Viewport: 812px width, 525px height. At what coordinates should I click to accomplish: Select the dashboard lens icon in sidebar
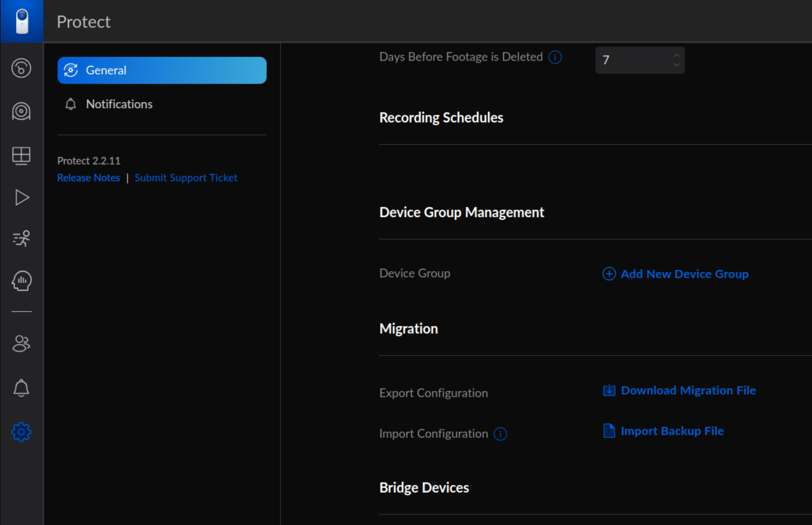coord(21,68)
